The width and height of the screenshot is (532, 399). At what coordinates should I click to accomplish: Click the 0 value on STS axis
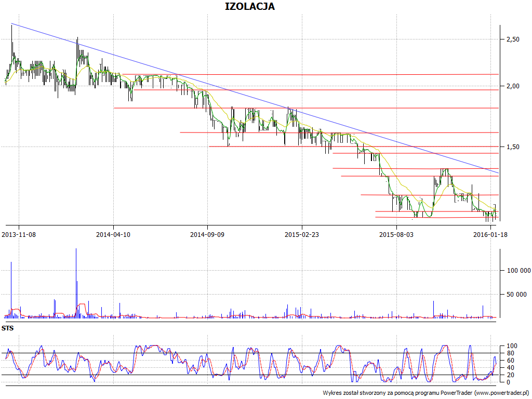tap(508, 382)
